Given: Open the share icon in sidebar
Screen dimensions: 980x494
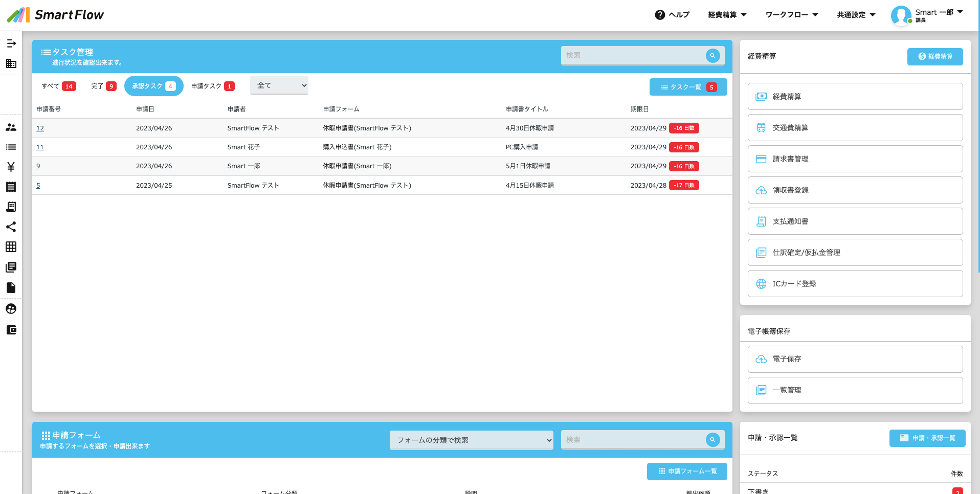Looking at the screenshot, I should [11, 227].
